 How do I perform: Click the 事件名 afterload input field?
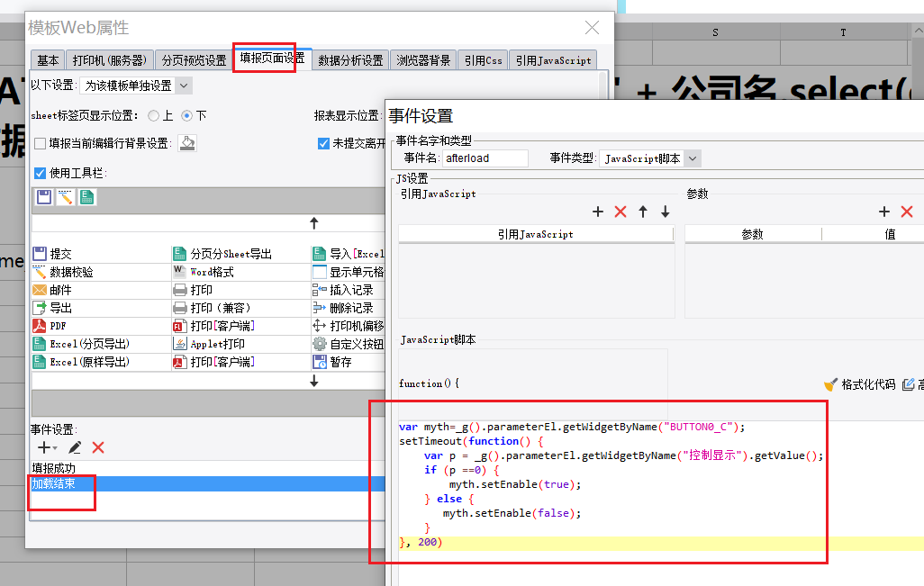(485, 158)
